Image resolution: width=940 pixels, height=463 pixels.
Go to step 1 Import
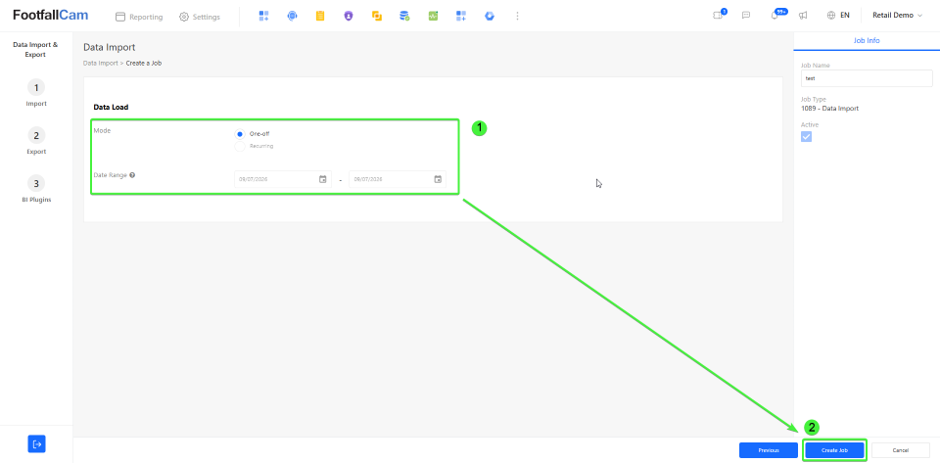point(36,93)
